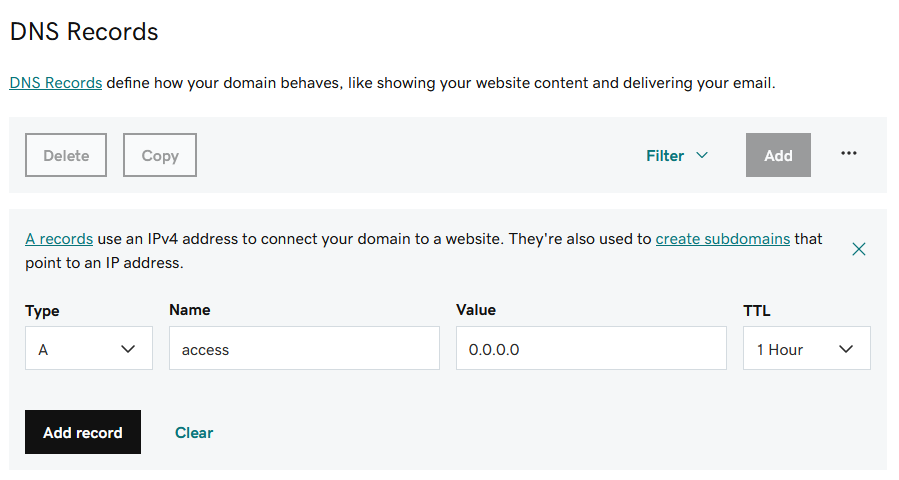Open the TTL dropdown showing 1 Hour
Viewport: 899px width, 480px height.
point(807,348)
